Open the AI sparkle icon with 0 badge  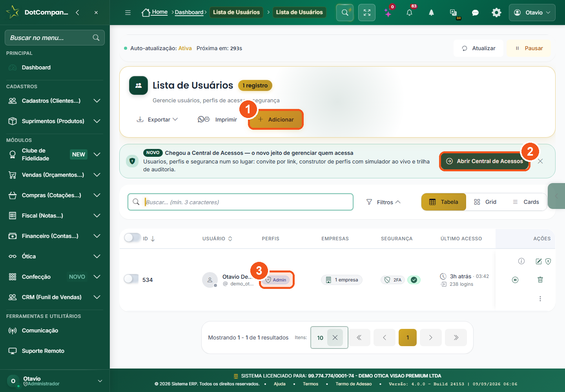tap(388, 13)
